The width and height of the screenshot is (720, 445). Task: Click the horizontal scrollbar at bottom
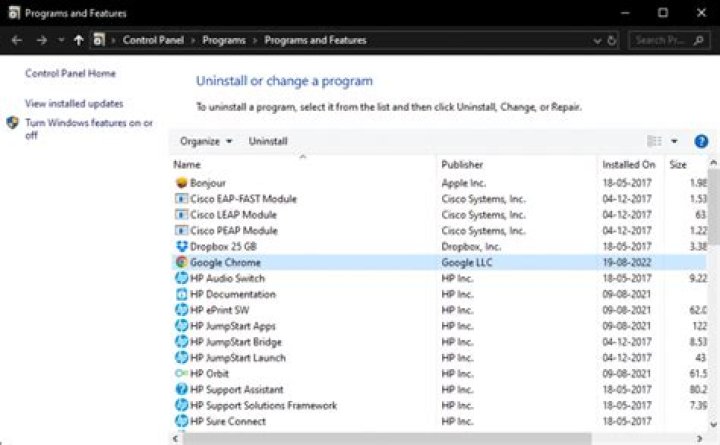coord(387,439)
